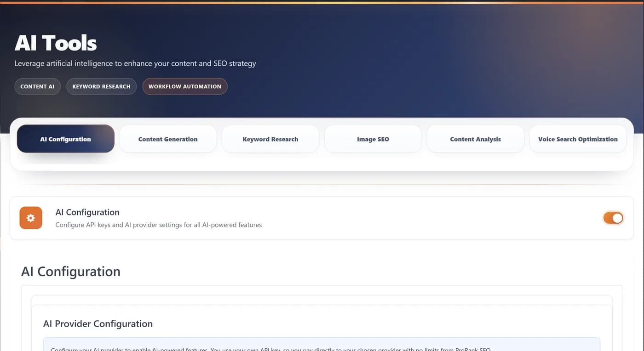The height and width of the screenshot is (351, 644).
Task: Click the 'AI Configuration' card title beside gear
Action: pos(87,212)
